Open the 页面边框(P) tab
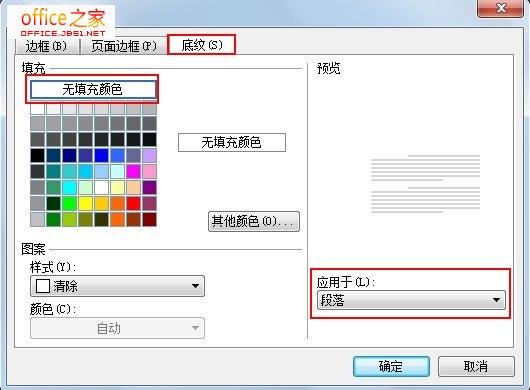The image size is (530, 390). click(x=123, y=46)
